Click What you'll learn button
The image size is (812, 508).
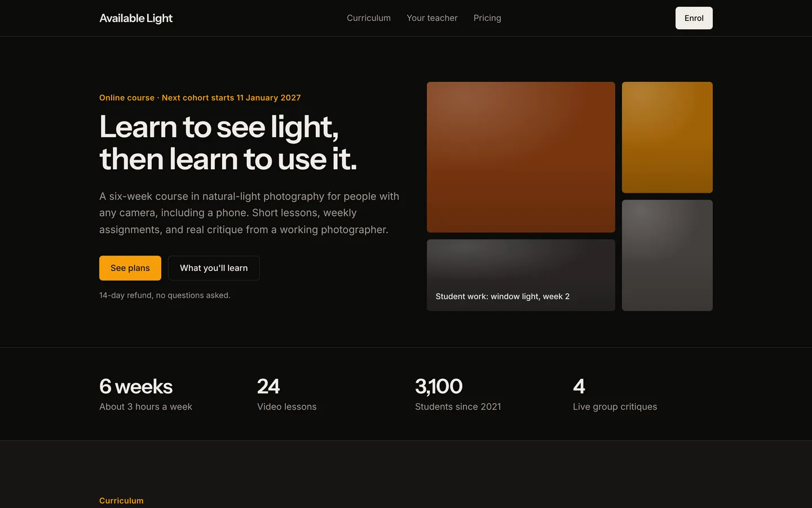pos(214,268)
